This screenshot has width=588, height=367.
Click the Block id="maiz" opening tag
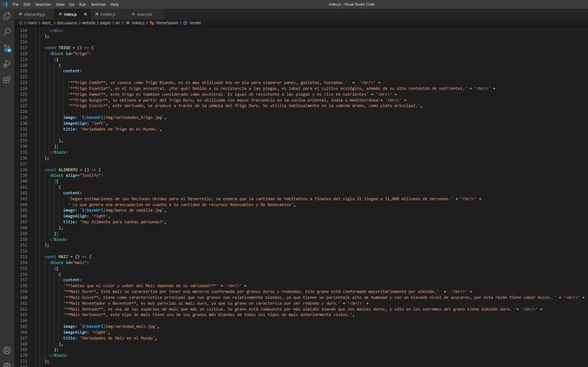[69, 263]
